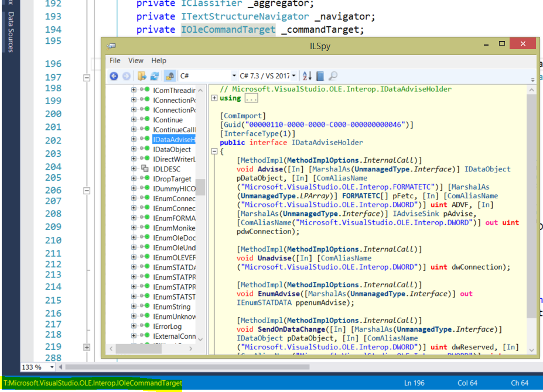This screenshot has width=543, height=392.
Task: Click the collapsed using ellipsis box
Action: pos(251,98)
